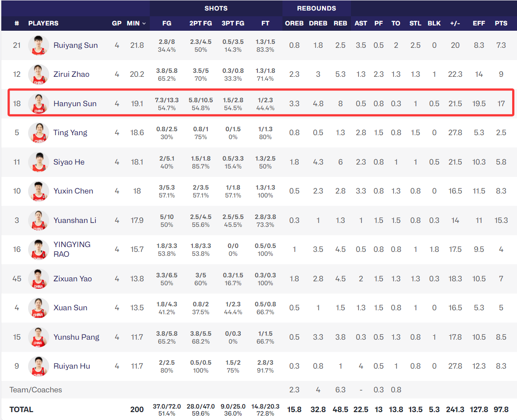This screenshot has width=517, height=420.
Task: Open Yuxin Chen's avatar thumbnail
Action: [x=39, y=191]
